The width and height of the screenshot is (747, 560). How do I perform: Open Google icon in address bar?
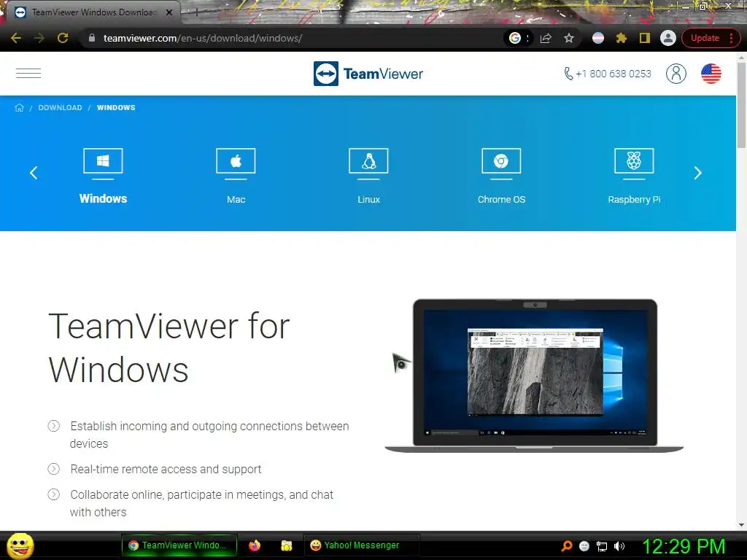pos(514,38)
